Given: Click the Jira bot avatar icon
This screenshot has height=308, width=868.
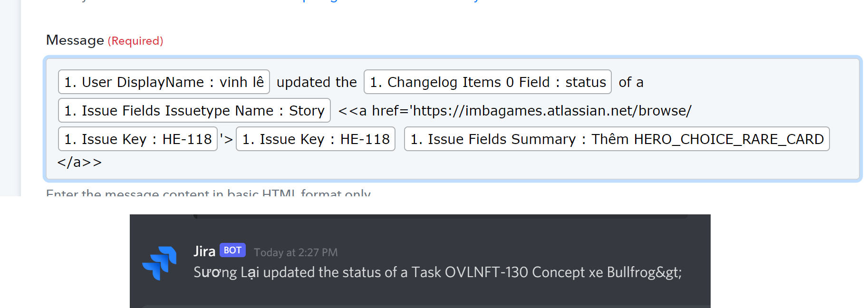Looking at the screenshot, I should tap(159, 262).
